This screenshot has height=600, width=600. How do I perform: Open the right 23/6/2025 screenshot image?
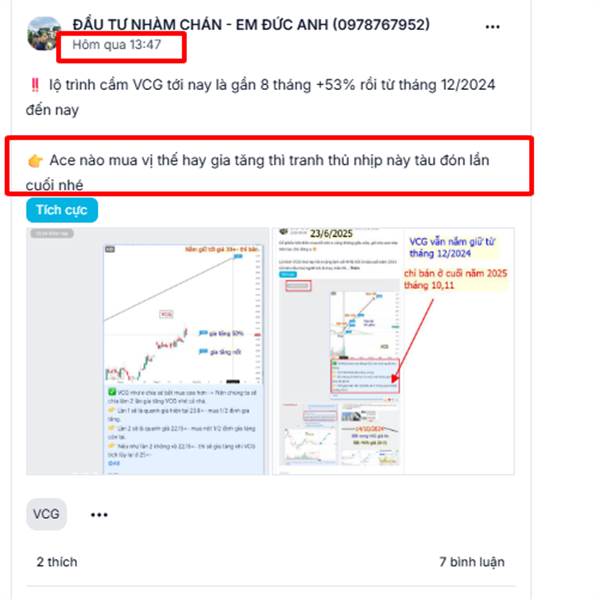[x=393, y=351]
